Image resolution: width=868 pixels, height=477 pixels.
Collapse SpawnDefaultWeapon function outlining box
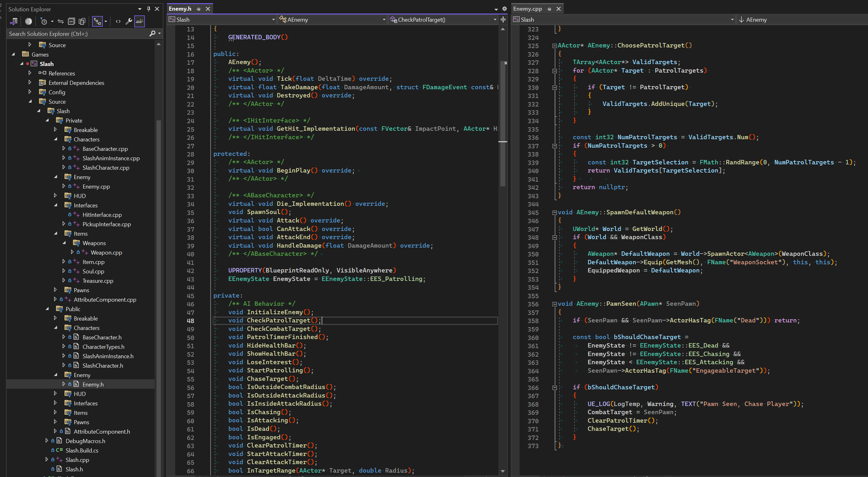point(555,213)
